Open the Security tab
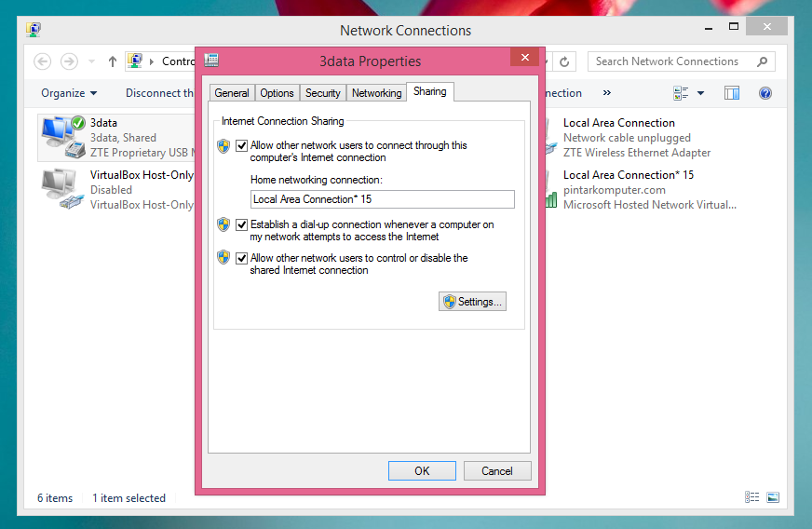This screenshot has width=812, height=529. coord(322,93)
